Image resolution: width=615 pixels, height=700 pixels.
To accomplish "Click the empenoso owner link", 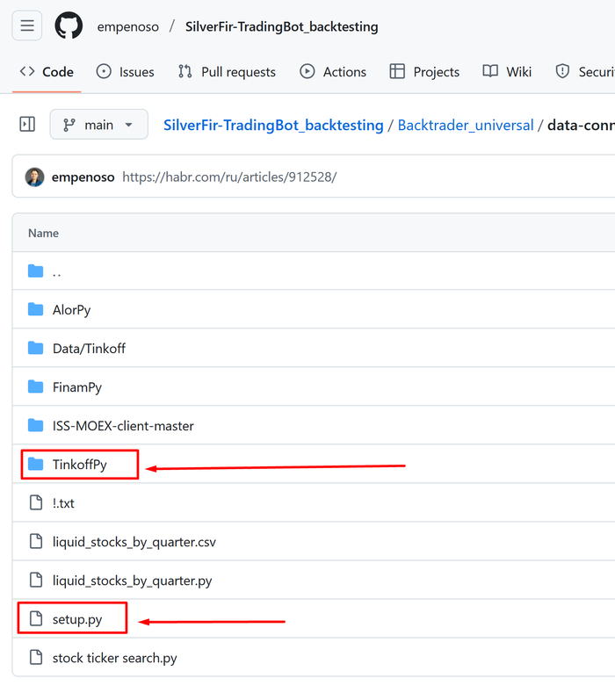I will (x=128, y=26).
